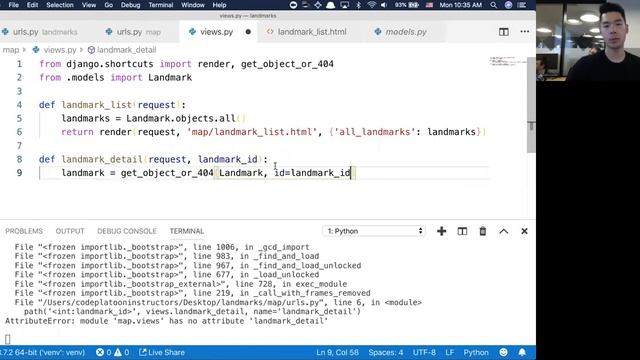Select the Python interpreter in the status bar

point(42,352)
